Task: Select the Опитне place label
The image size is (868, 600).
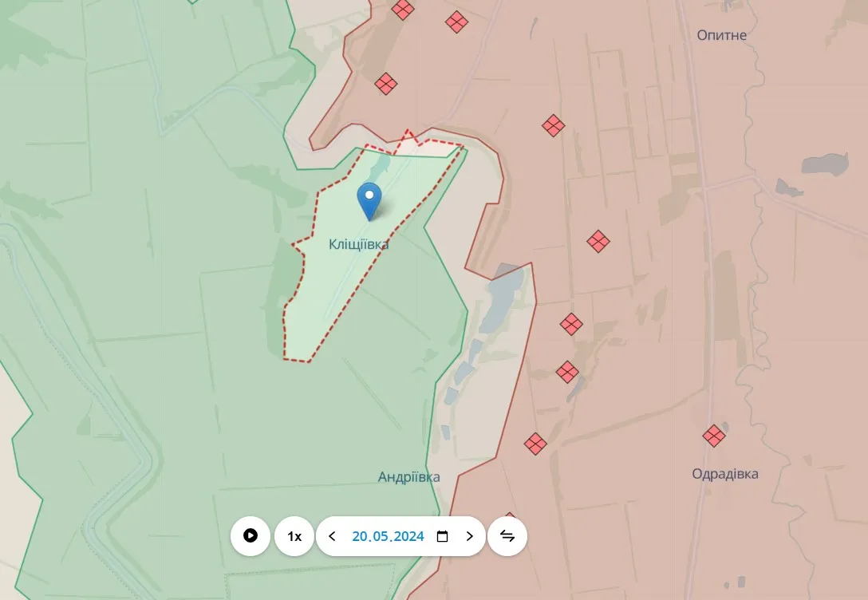Action: click(x=721, y=35)
